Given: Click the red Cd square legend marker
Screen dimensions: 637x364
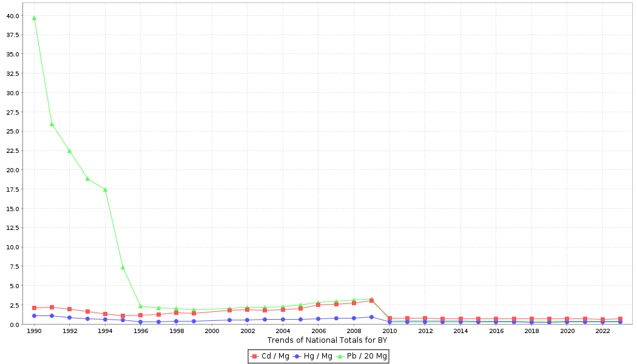Looking at the screenshot, I should point(255,356).
